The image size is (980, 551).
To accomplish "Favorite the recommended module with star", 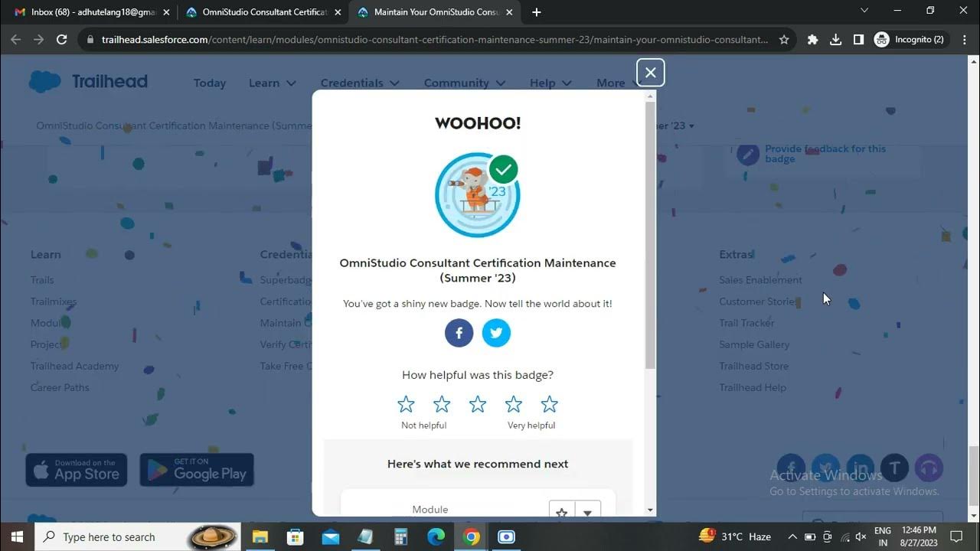I will pos(562,511).
